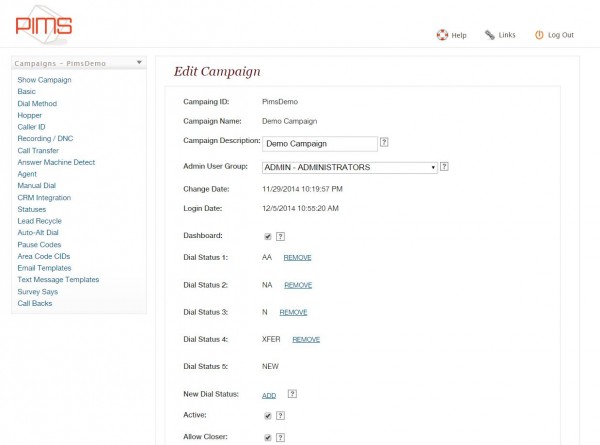
Task: Click the Help lifebuoy icon
Action: click(x=441, y=35)
